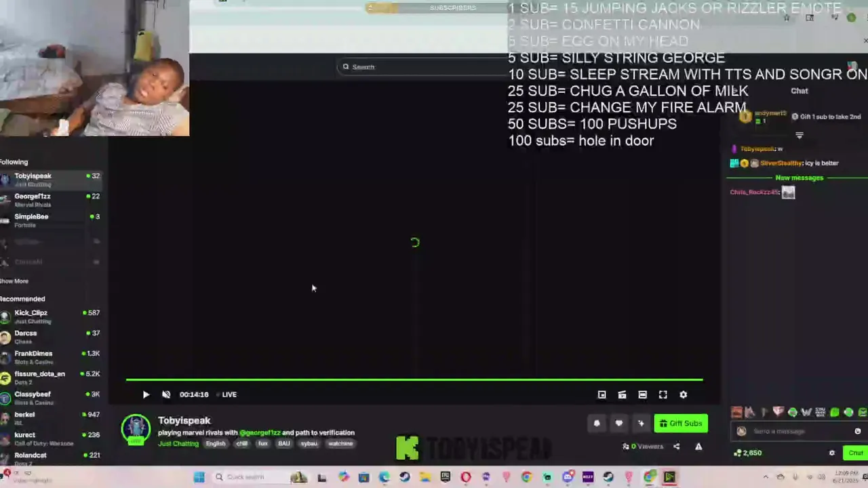Expand the Following list with Show More
The width and height of the screenshot is (868, 488).
click(14, 281)
